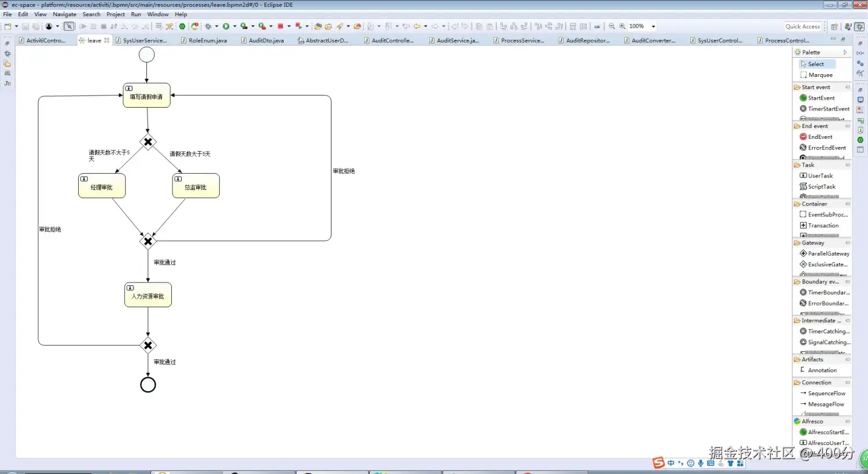Viewport: 868px width, 474px height.
Task: Pin the Intermediate event drawer open
Action: coord(848,321)
